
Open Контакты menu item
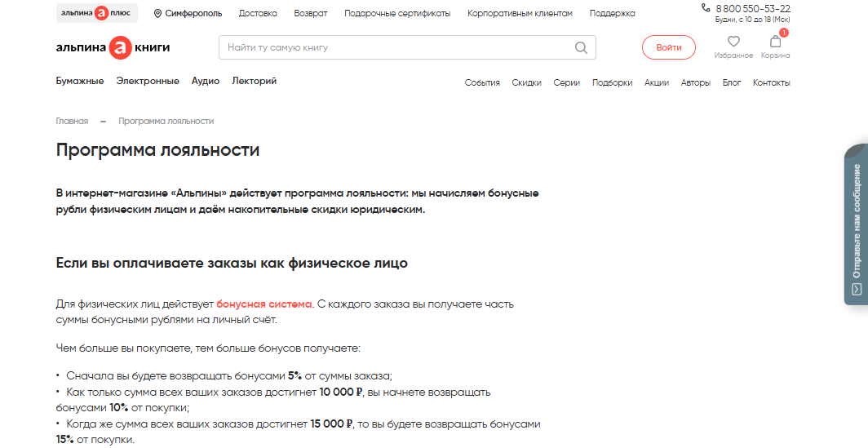pyautogui.click(x=772, y=82)
